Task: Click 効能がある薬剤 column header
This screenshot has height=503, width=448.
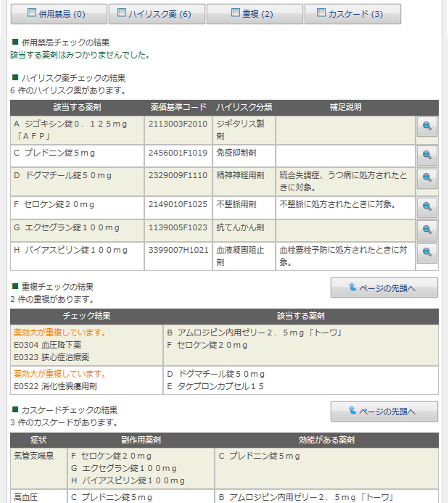Action: (x=327, y=440)
